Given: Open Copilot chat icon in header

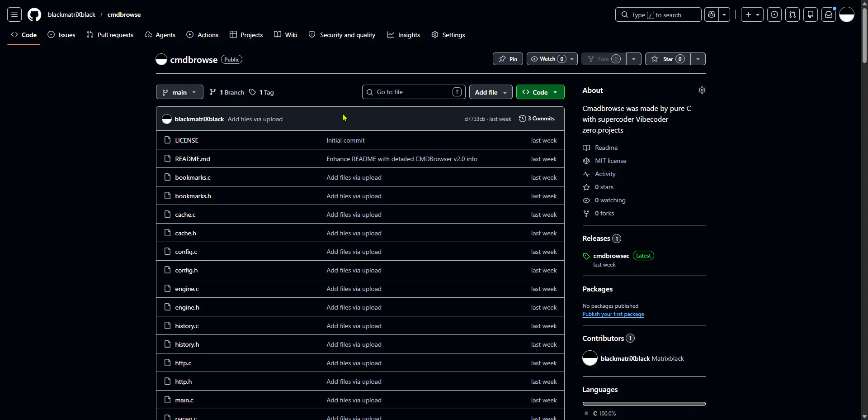Looking at the screenshot, I should (712, 14).
